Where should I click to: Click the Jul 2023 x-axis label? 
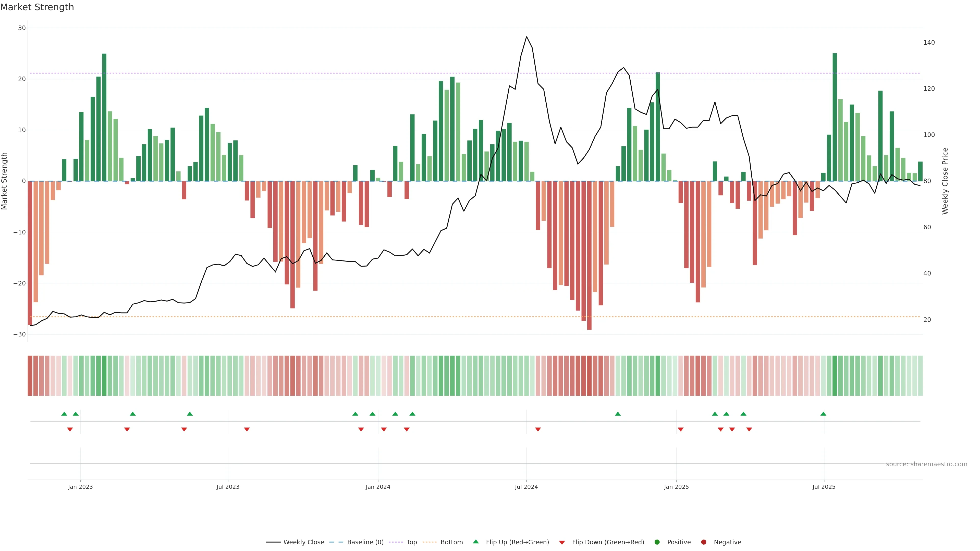pyautogui.click(x=228, y=487)
